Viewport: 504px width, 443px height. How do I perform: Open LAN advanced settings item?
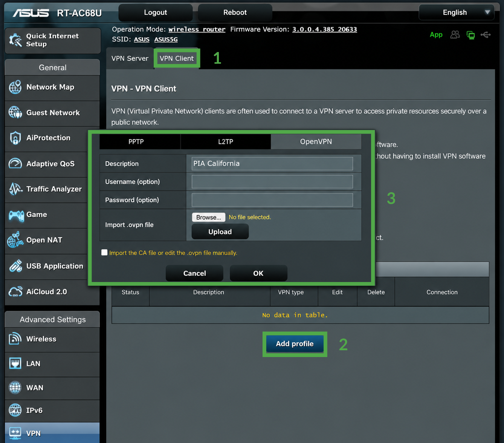point(52,364)
